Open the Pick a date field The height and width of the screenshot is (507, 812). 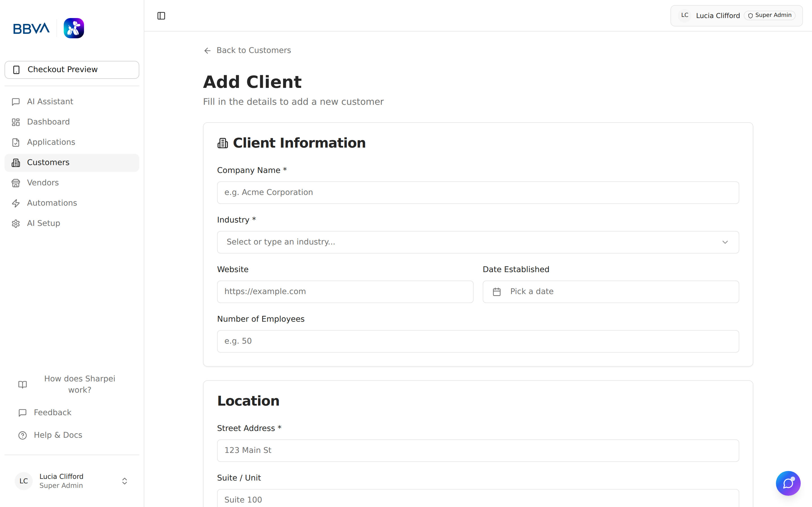point(610,292)
